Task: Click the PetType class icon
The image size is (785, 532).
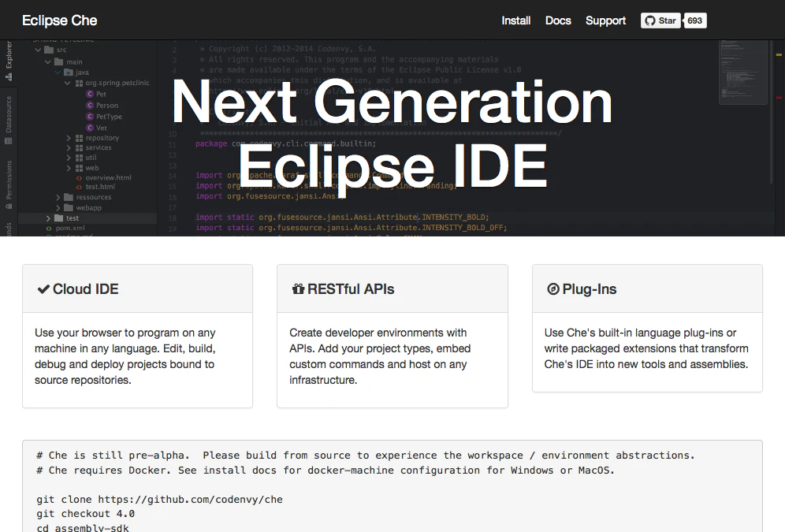Action: tap(90, 117)
